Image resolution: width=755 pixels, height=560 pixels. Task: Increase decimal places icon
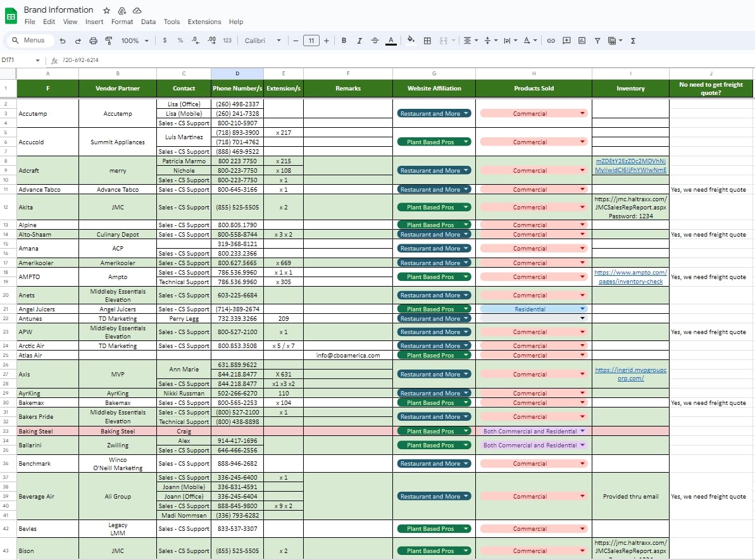pos(212,41)
